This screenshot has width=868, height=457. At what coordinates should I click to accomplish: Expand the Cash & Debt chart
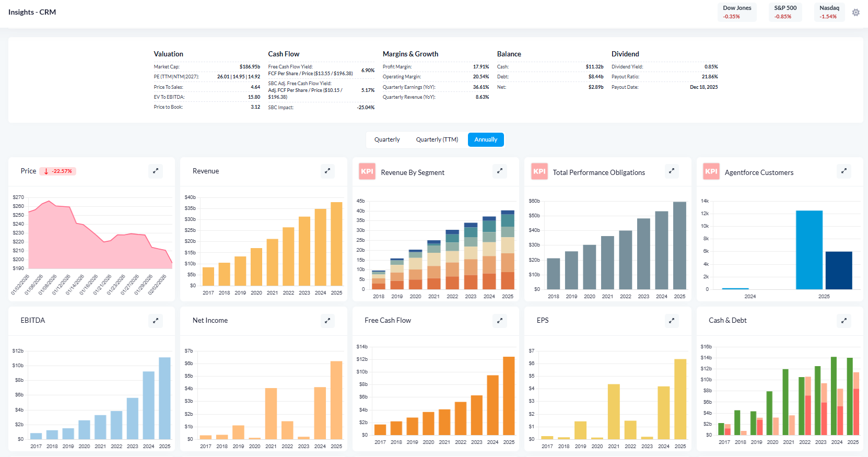844,321
